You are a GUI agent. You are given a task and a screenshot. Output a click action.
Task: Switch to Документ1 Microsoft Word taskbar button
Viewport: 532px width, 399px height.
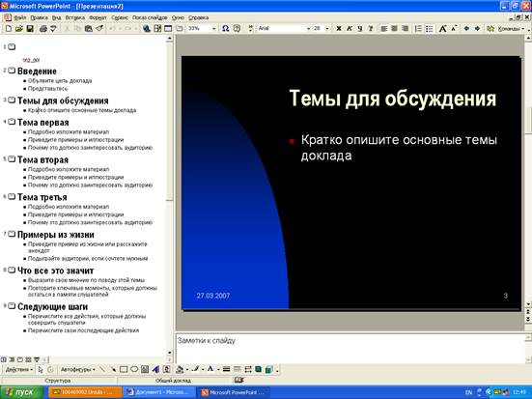pos(158,392)
